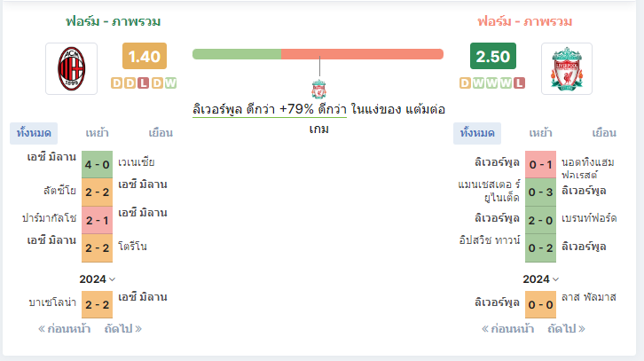Screen dimensions: 644x361
Task: Select the เหย้า tab for AC Milan
Action: click(97, 133)
